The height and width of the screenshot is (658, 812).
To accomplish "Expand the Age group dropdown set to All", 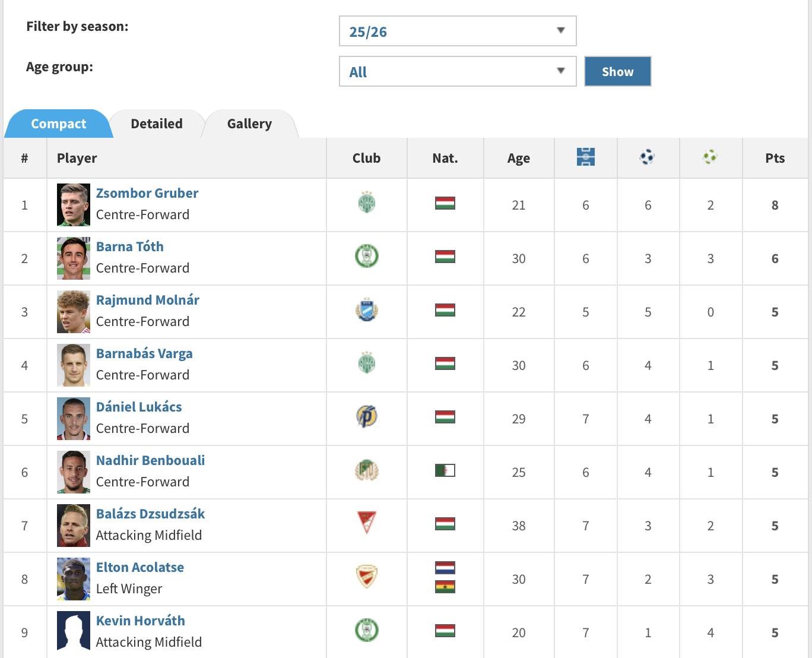I will (x=458, y=71).
